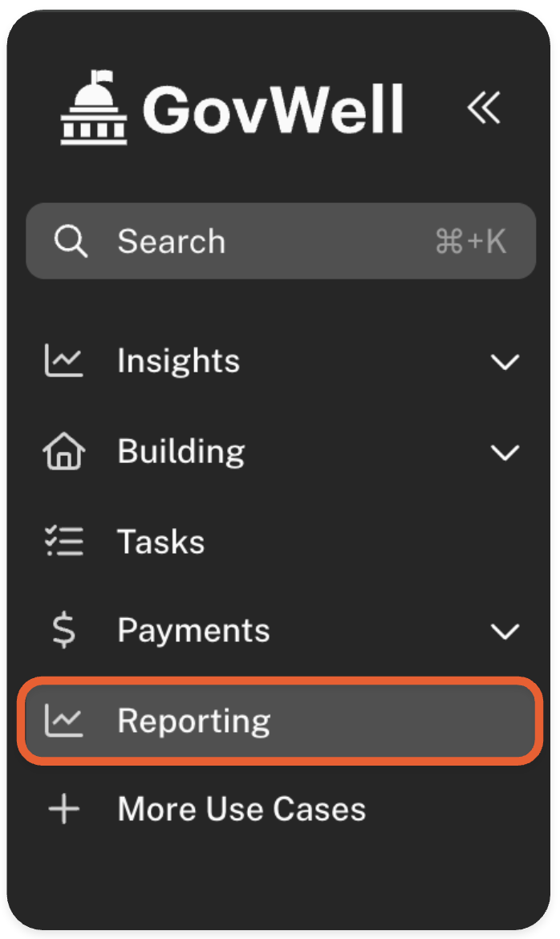Focus the Search input field
The width and height of the screenshot is (560, 939).
click(265, 242)
